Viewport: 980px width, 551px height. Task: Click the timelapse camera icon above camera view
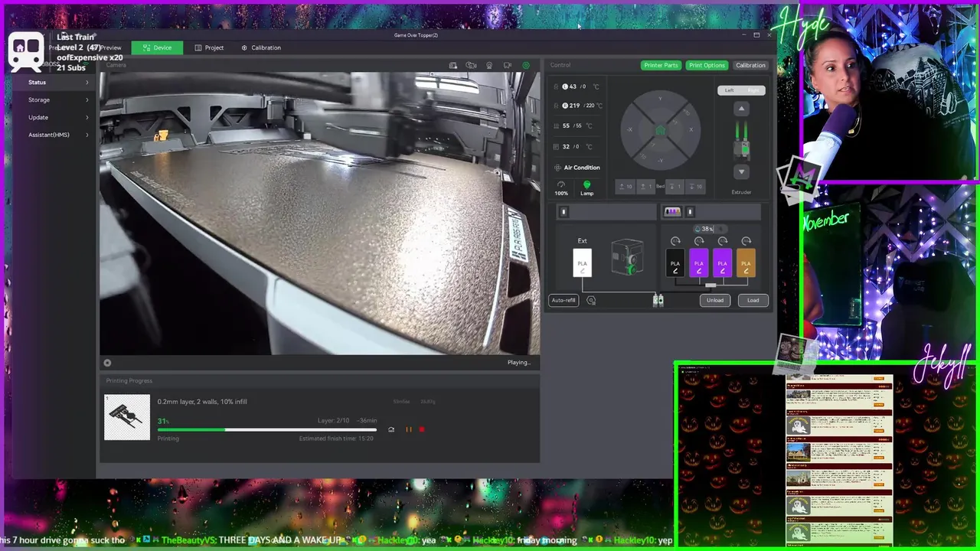click(x=471, y=65)
